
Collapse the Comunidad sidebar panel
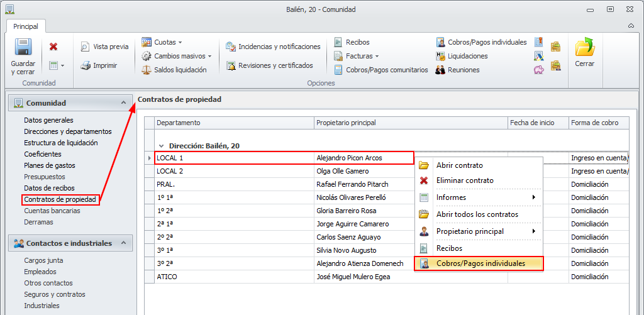coord(123,102)
